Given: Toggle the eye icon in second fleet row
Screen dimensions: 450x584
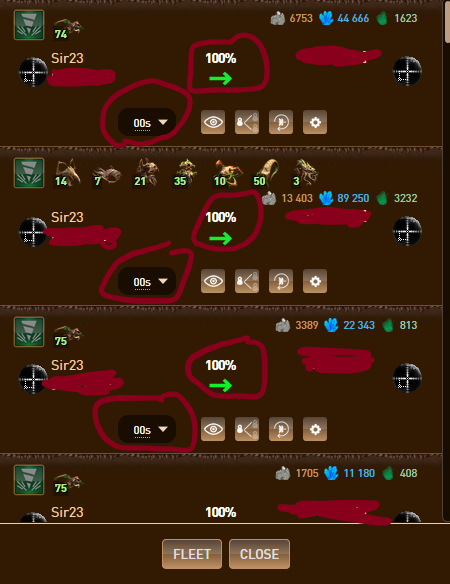Looking at the screenshot, I should point(213,281).
